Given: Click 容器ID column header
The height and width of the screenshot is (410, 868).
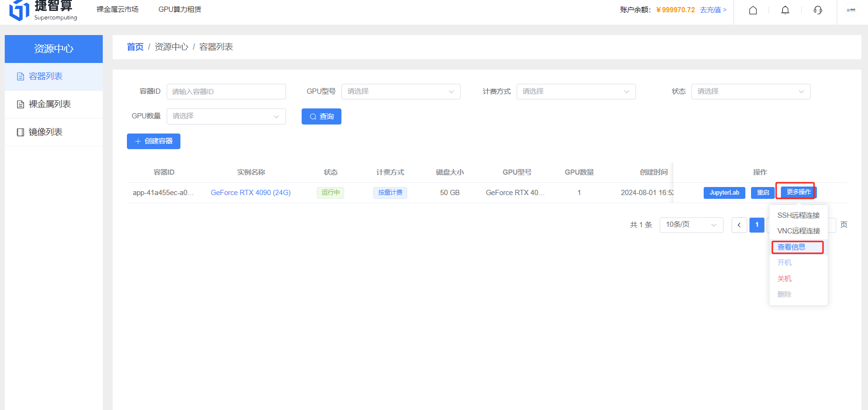Looking at the screenshot, I should tap(164, 172).
